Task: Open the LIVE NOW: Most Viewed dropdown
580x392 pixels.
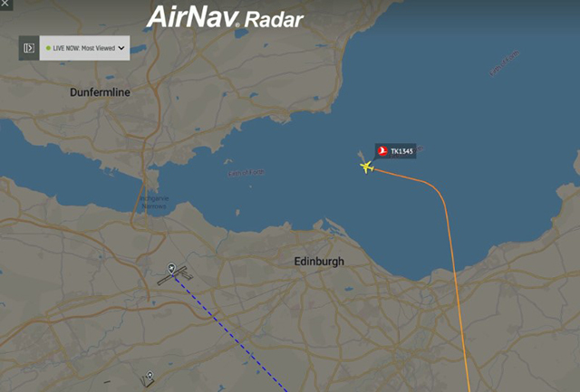Action: (x=84, y=48)
